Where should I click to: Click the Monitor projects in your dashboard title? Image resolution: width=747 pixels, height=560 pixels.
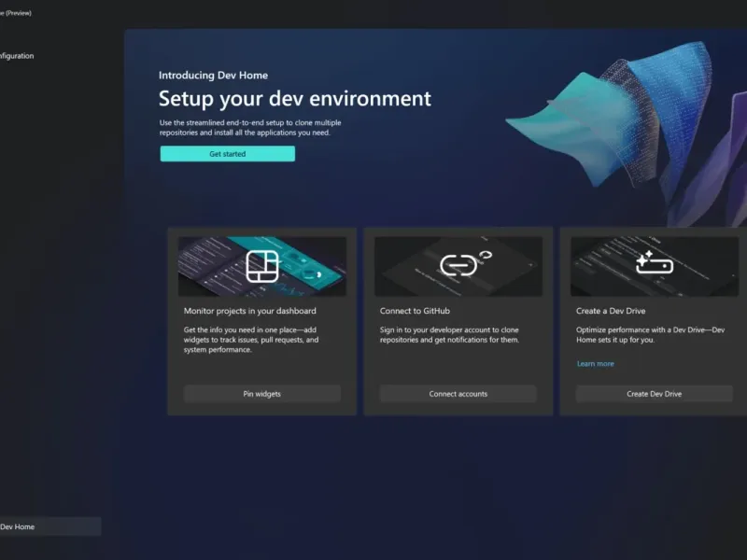pyautogui.click(x=249, y=311)
